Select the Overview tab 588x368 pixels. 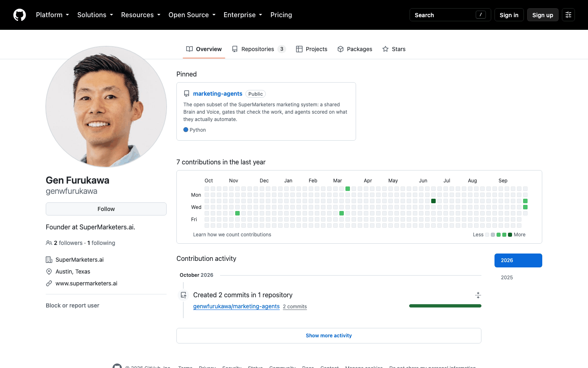[204, 49]
